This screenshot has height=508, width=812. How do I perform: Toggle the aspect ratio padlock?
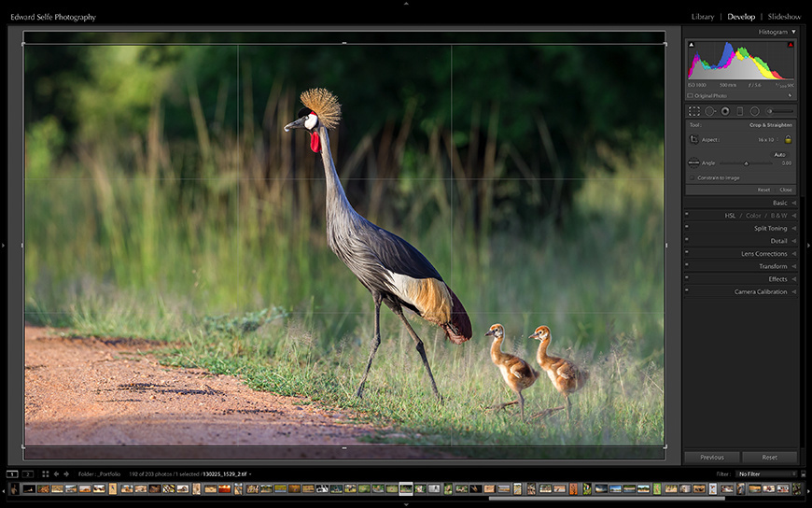pos(788,139)
